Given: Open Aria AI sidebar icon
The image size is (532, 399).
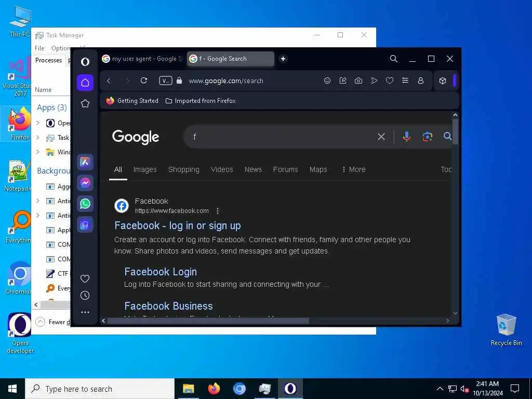Looking at the screenshot, I should click(85, 162).
